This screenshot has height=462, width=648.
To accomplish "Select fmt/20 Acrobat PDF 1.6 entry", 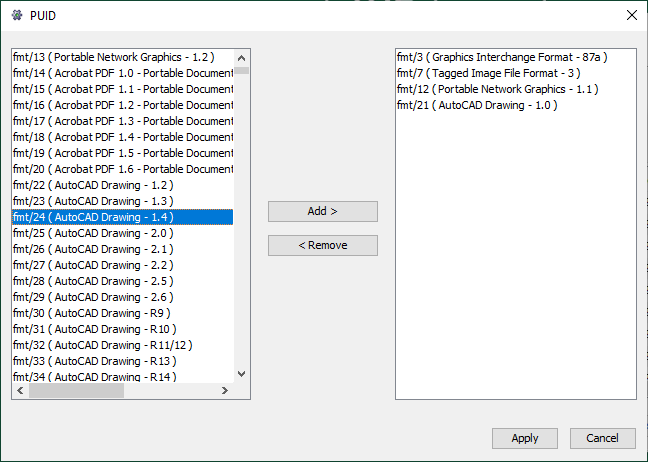I will pos(123,169).
